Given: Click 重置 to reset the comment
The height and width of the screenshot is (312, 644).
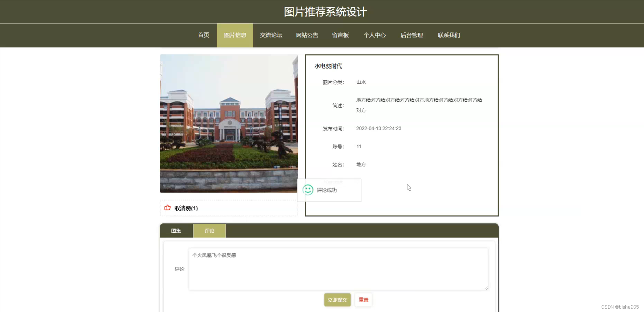Looking at the screenshot, I should (x=363, y=300).
